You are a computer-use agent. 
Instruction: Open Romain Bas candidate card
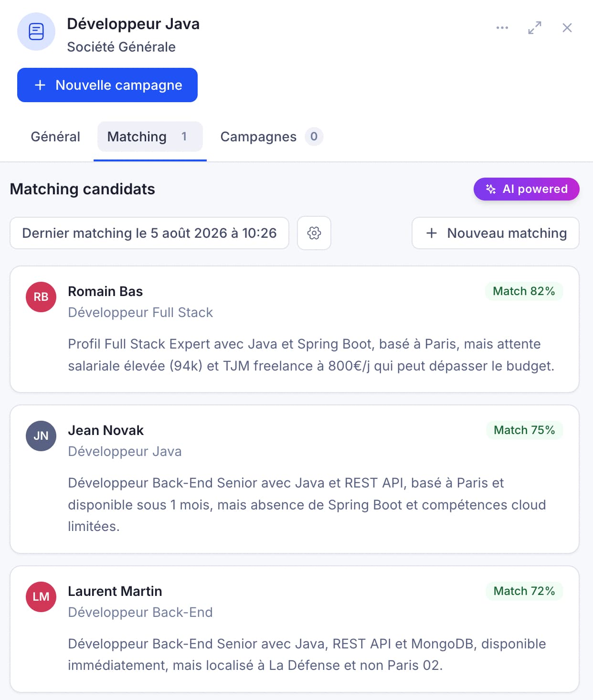coord(295,329)
